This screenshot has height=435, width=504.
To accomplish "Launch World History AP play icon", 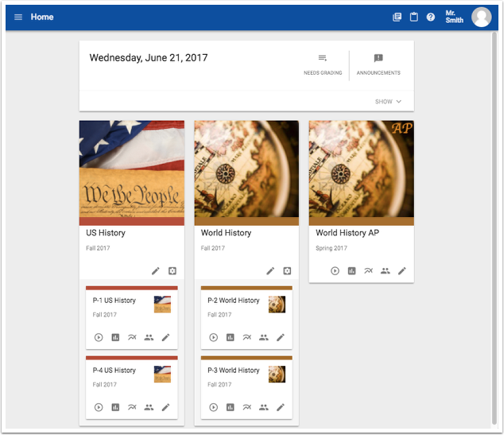I will tap(335, 271).
